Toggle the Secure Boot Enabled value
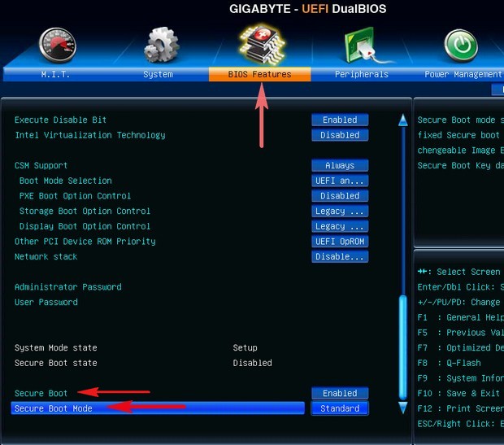This screenshot has height=445, width=504. tap(340, 393)
